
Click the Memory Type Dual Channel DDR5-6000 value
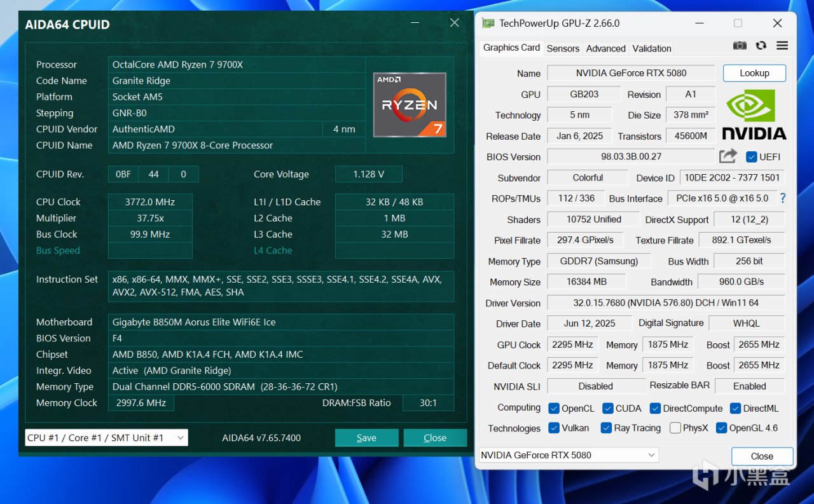(281, 386)
